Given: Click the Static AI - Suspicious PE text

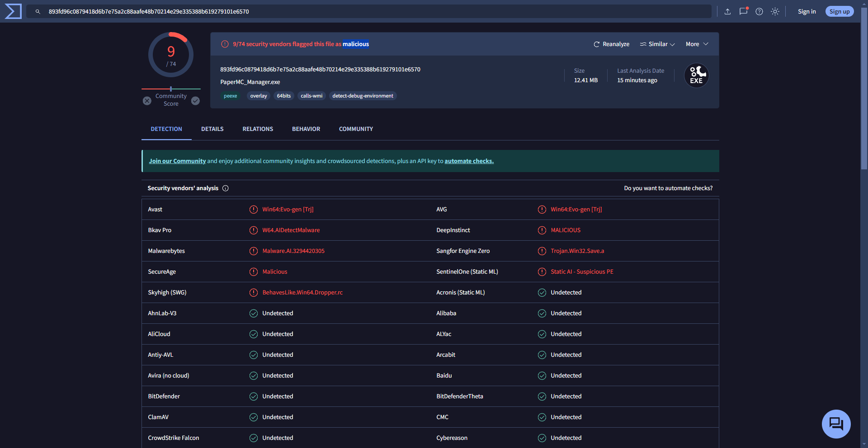Looking at the screenshot, I should tap(582, 272).
